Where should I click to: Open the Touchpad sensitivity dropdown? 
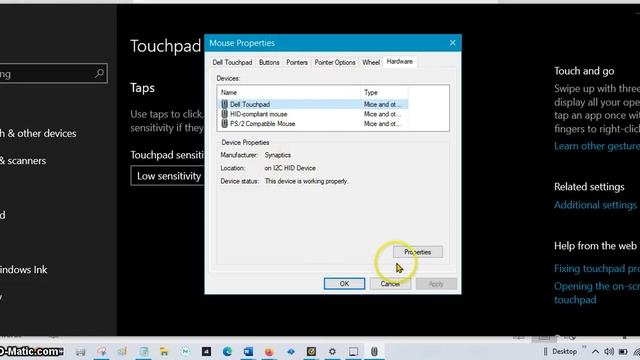(x=167, y=176)
